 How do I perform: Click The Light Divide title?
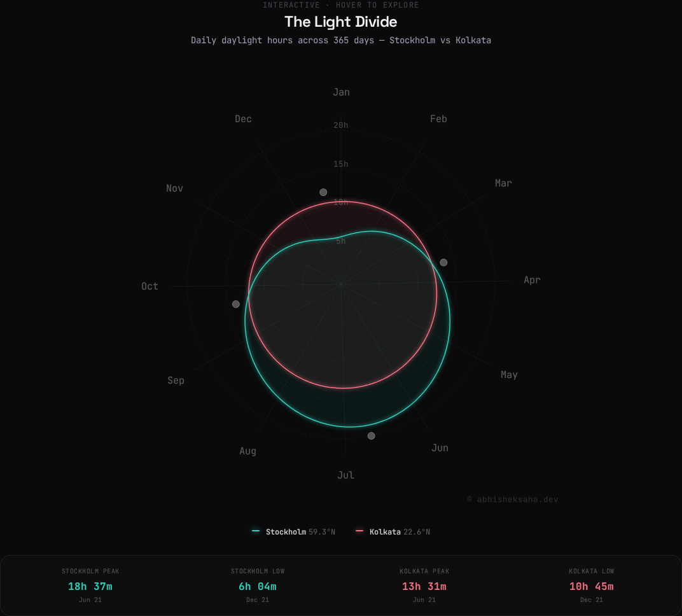341,22
